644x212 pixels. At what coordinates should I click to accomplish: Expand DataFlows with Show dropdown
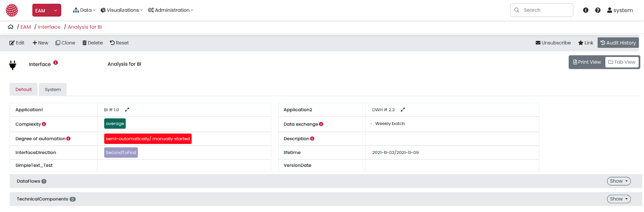pos(619,181)
